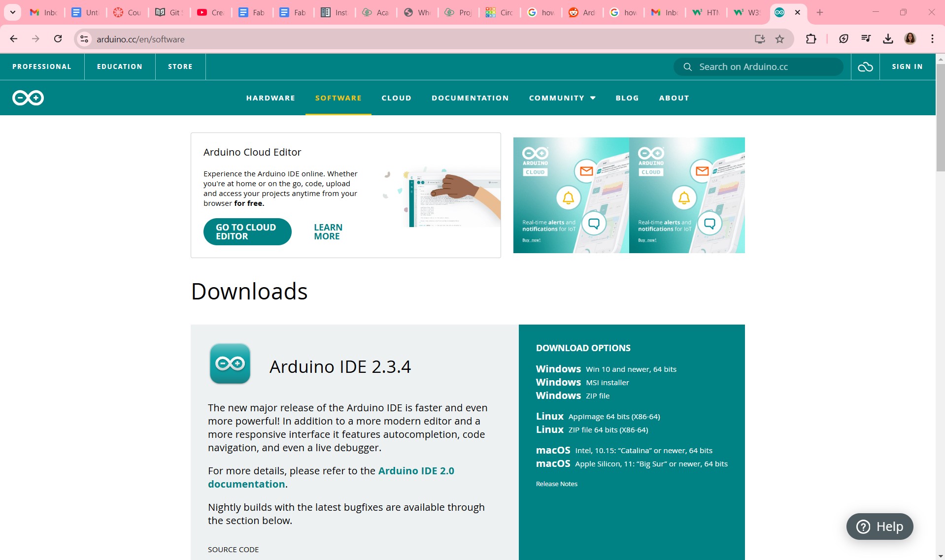945x560 pixels.
Task: Go to the Professional section
Action: [42, 66]
